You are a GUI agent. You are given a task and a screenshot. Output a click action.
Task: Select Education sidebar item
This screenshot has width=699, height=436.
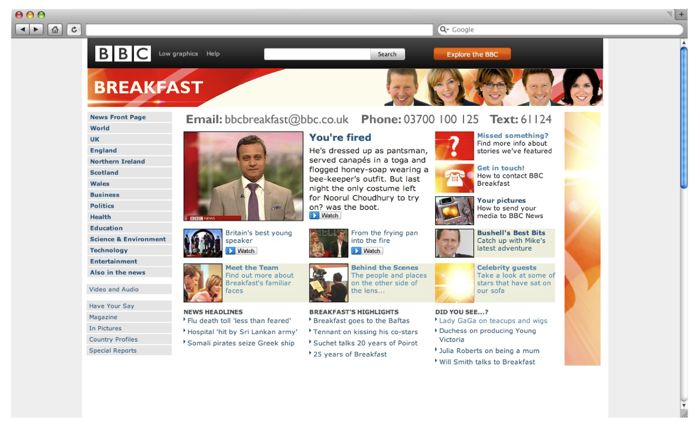[x=129, y=228]
